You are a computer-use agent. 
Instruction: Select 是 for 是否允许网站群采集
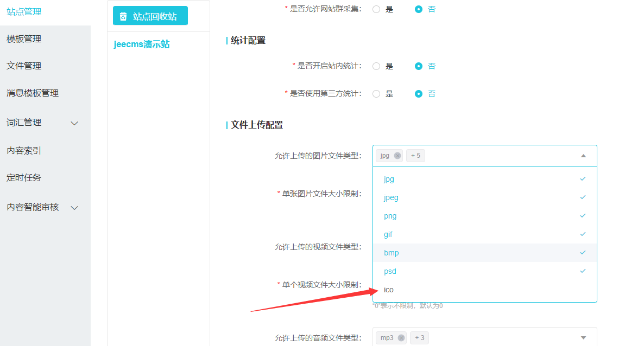[376, 9]
